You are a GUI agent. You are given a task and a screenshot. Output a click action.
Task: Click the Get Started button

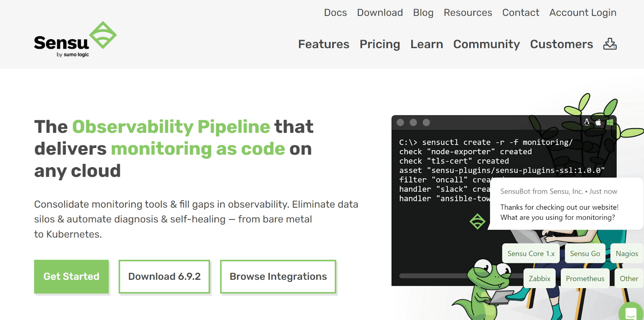point(71,276)
